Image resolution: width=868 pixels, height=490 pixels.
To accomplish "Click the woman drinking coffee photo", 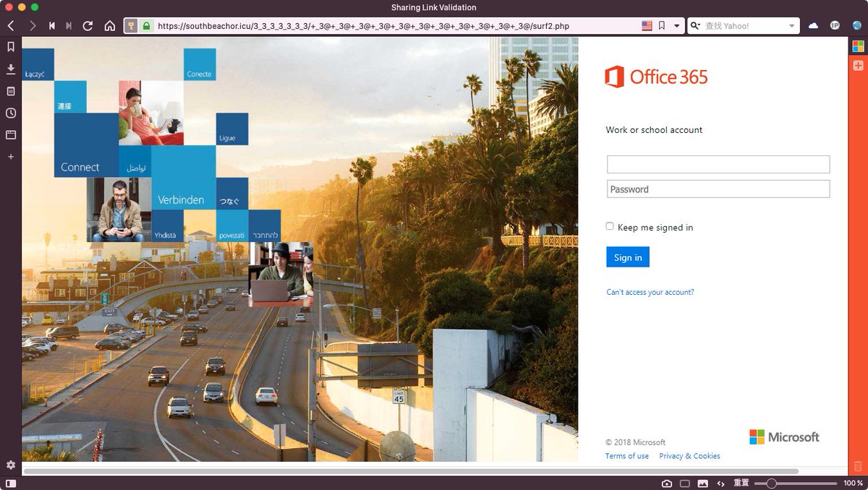I will pyautogui.click(x=151, y=113).
